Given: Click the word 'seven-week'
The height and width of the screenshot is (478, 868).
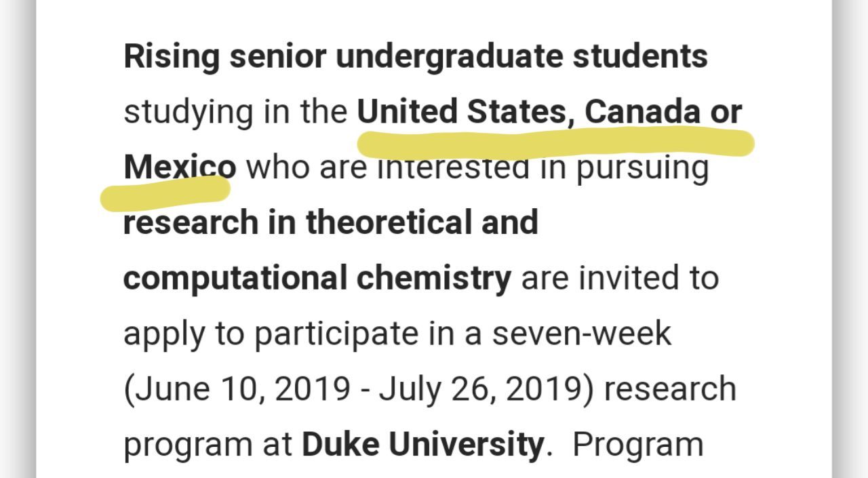Looking at the screenshot, I should tap(582, 334).
